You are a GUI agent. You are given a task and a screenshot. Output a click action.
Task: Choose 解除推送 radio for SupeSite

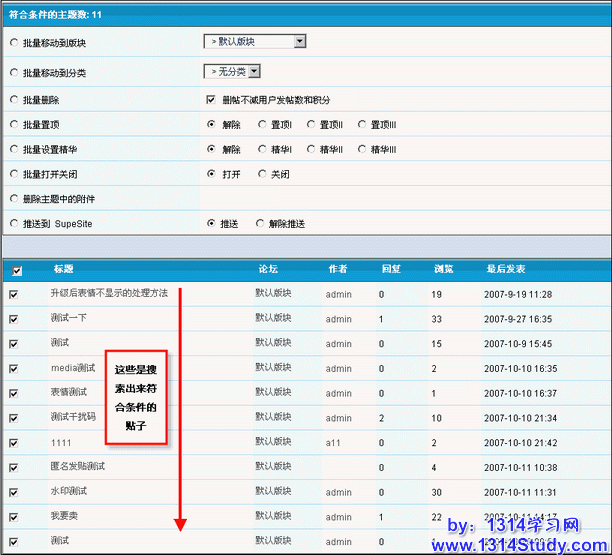262,223
